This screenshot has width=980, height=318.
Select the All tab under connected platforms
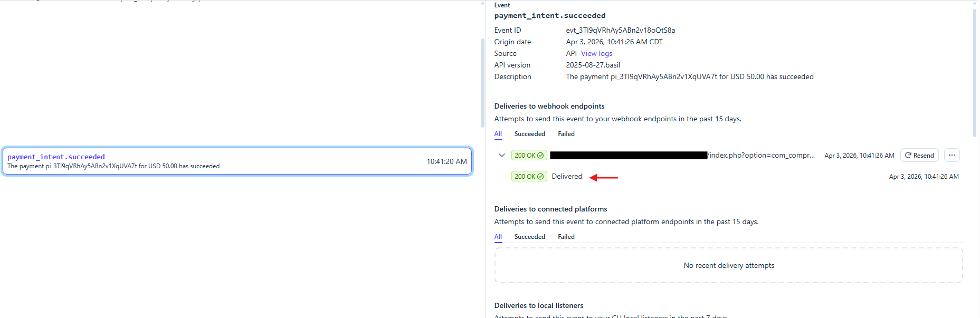click(x=498, y=237)
